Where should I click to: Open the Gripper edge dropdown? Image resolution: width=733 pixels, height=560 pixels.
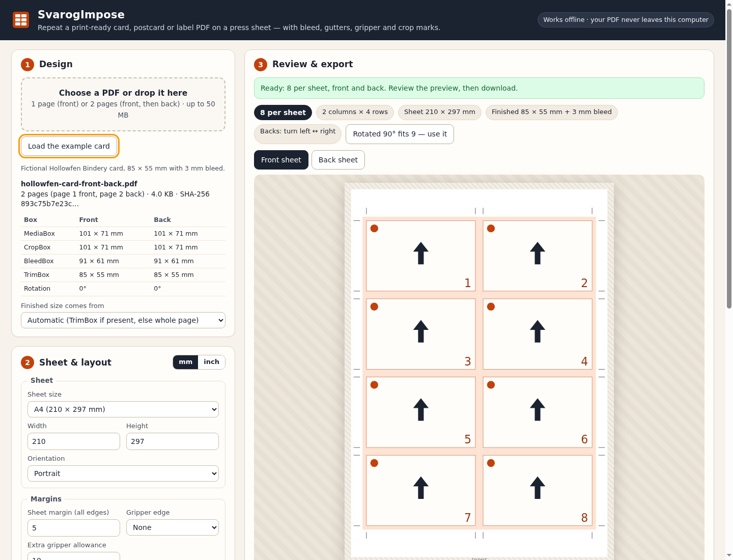point(173,527)
